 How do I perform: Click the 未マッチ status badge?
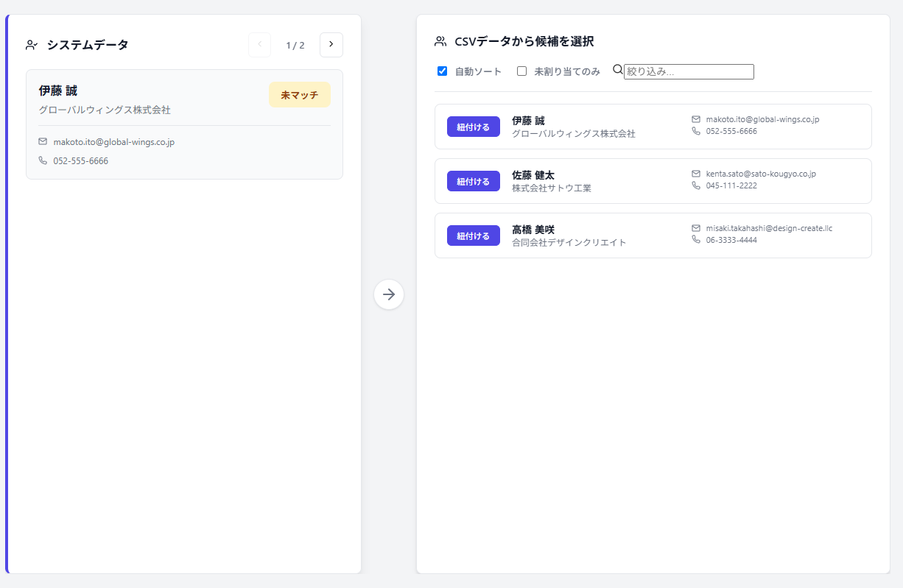click(299, 94)
